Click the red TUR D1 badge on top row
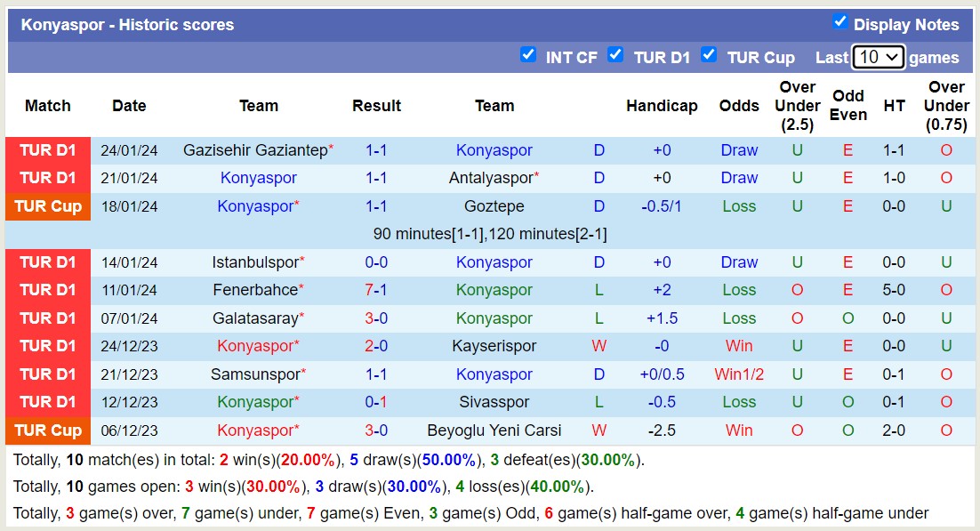This screenshot has height=531, width=980. click(x=48, y=149)
